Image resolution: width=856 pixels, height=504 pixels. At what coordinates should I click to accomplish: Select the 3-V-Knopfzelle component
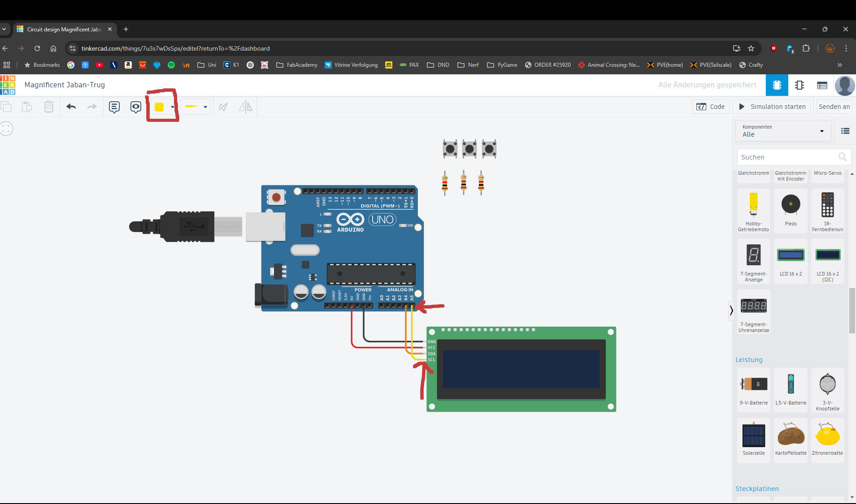[827, 390]
